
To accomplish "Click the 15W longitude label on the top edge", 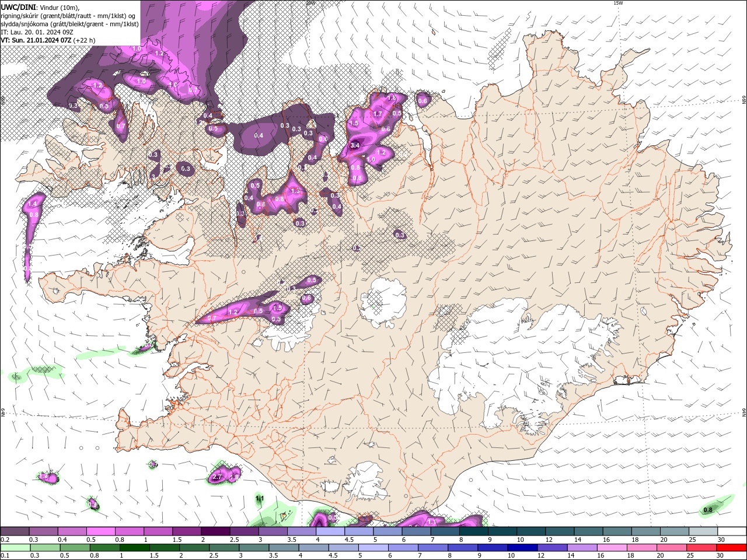I will pos(619,3).
